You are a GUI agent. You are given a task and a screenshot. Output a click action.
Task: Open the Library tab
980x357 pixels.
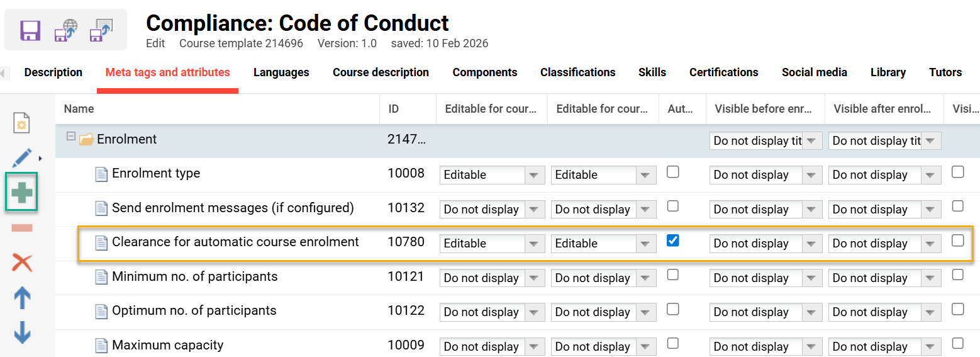pos(888,72)
